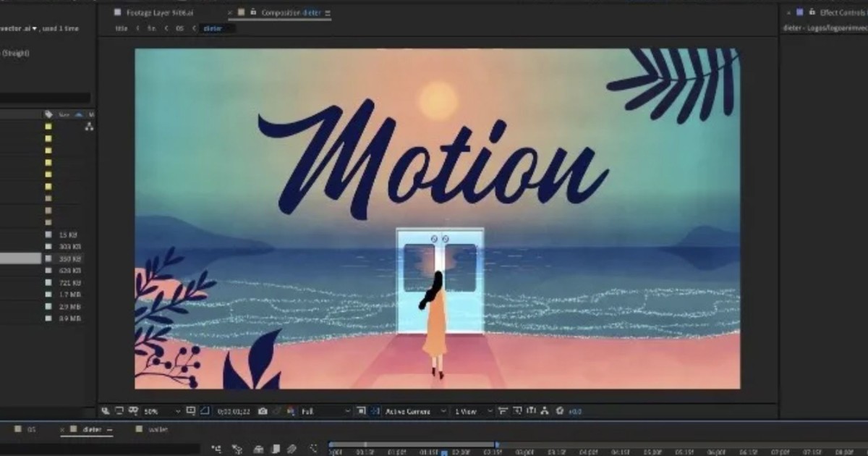868x456 pixels.
Task: Toggle the mask and shape path visibility icon
Action: (x=205, y=410)
